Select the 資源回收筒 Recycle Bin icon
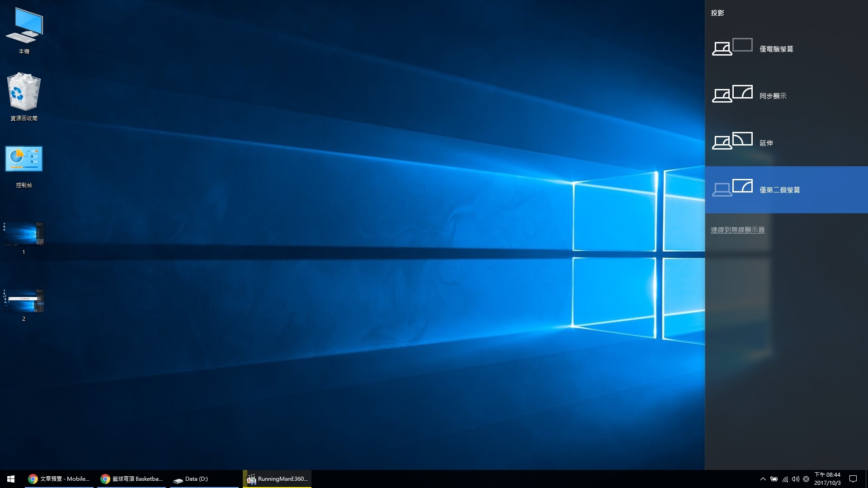The width and height of the screenshot is (868, 488). pos(24,97)
